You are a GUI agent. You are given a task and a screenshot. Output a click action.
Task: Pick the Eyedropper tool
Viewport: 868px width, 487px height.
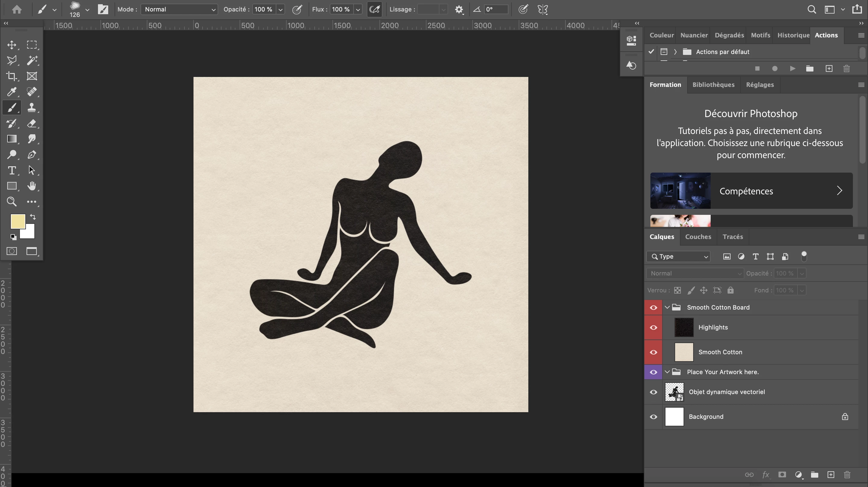tap(12, 92)
